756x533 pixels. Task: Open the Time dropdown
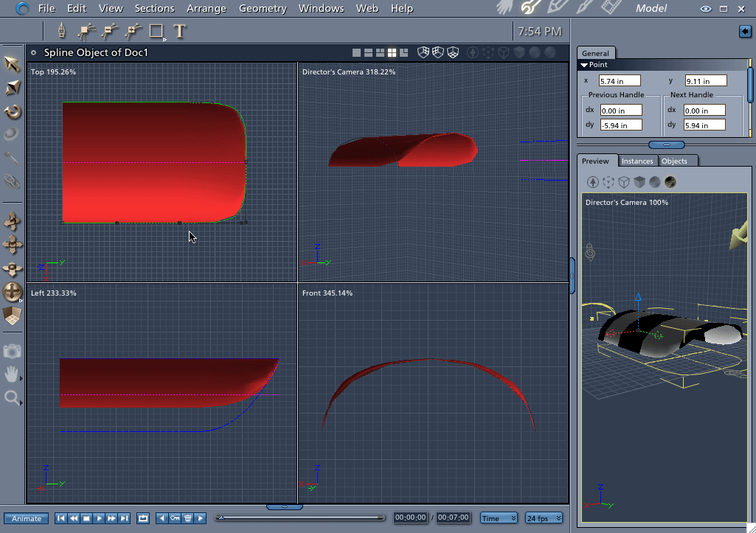coord(499,518)
